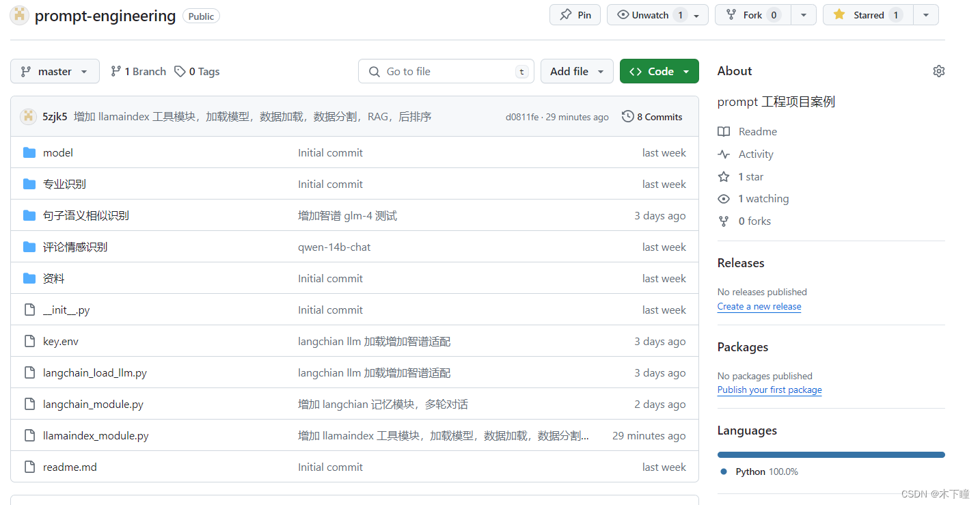
Task: Open the 句子语义相似识别 folder
Action: click(x=86, y=215)
